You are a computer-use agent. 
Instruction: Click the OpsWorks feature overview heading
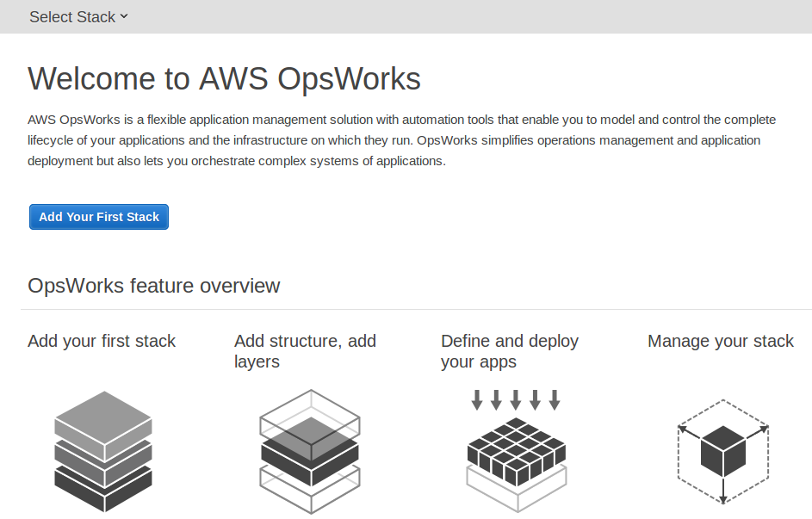[x=154, y=286]
